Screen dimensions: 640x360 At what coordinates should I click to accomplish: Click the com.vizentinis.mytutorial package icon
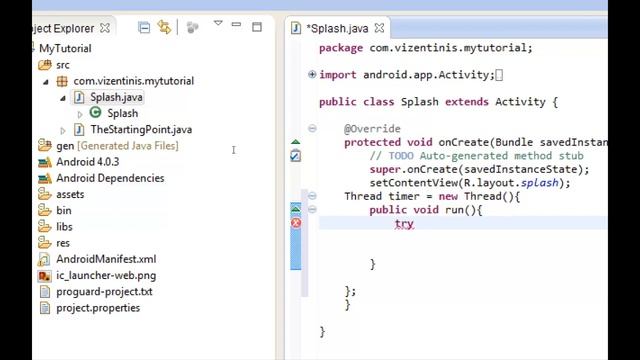(62, 81)
